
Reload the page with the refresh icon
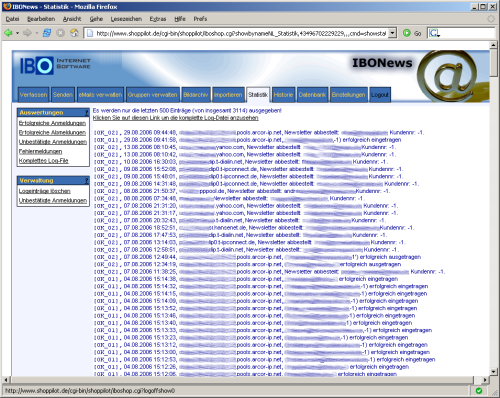[47, 33]
